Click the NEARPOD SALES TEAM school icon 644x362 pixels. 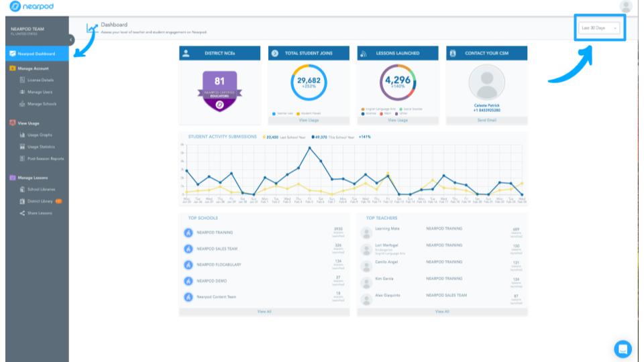pos(189,249)
